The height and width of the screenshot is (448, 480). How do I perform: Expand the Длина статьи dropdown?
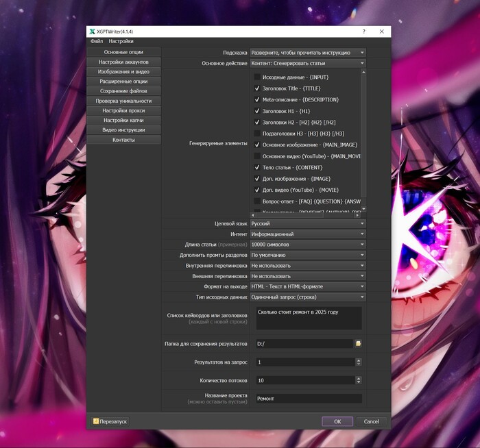click(307, 245)
